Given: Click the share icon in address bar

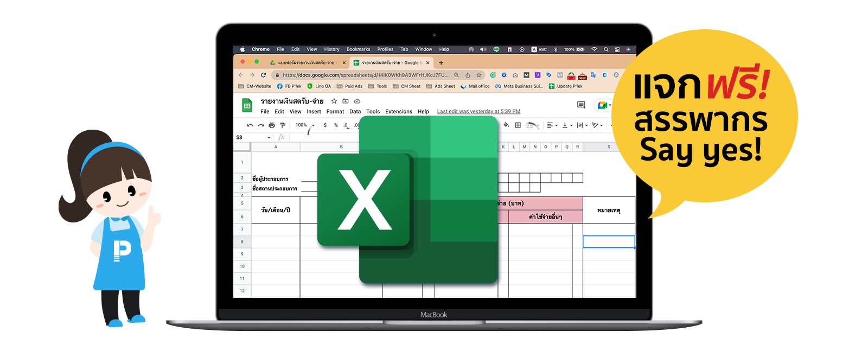Looking at the screenshot, I should 468,75.
